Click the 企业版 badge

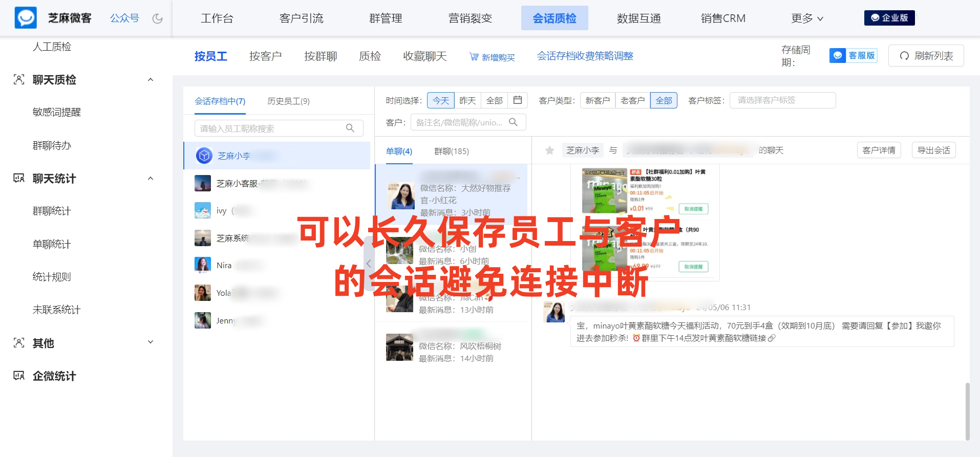(889, 18)
